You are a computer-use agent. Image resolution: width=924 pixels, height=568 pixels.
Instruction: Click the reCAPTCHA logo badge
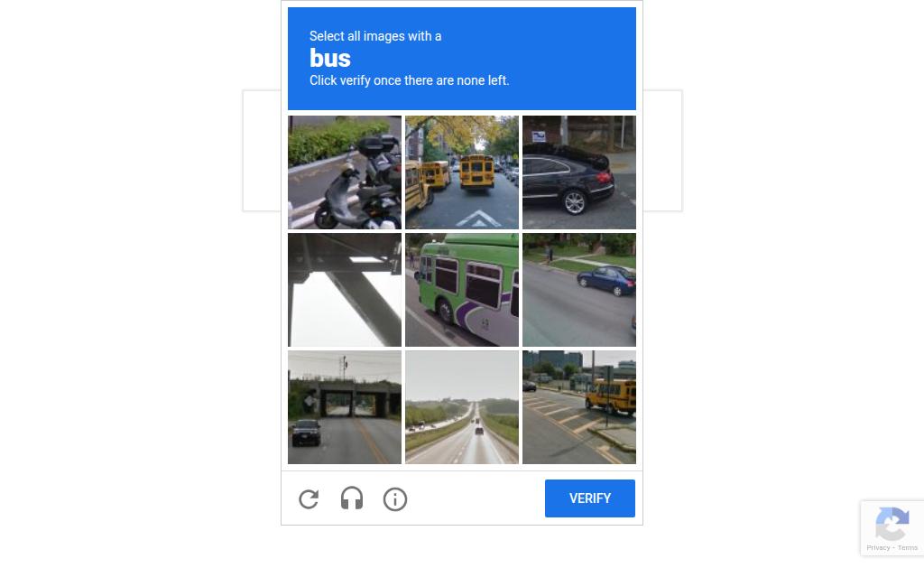[x=892, y=523]
